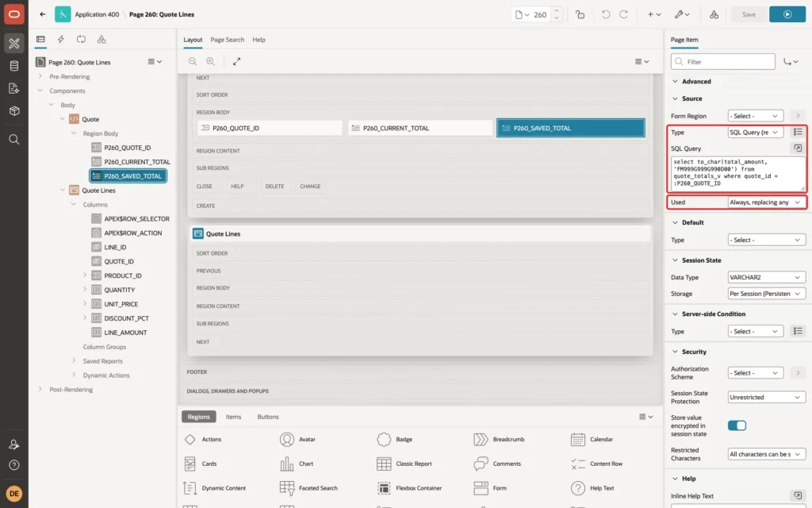This screenshot has height=508, width=812.
Task: Go back using the left arrow
Action: (x=43, y=14)
